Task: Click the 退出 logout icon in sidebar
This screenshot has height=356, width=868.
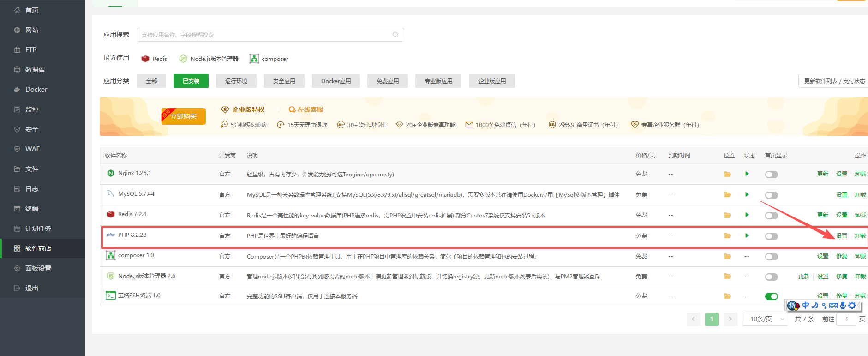Action: tap(17, 288)
